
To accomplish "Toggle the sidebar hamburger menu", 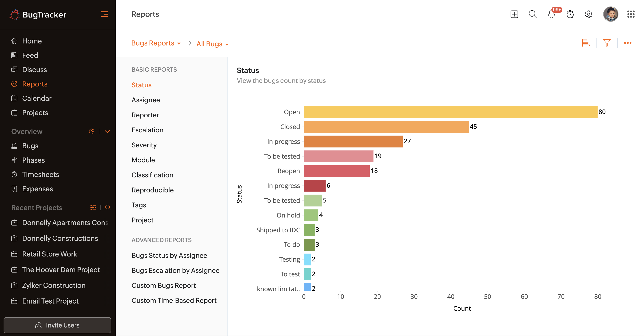I will tap(104, 14).
